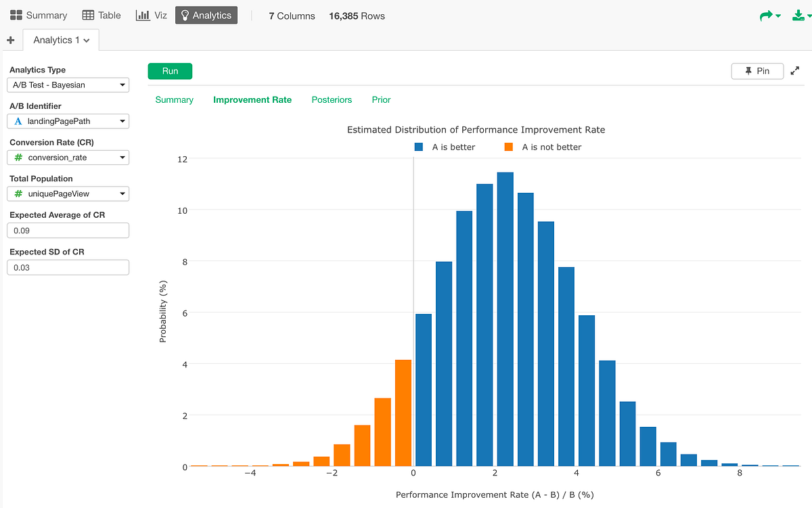Switch to the Summary view icon
Image resolution: width=812 pixels, height=508 pixels.
click(x=37, y=15)
